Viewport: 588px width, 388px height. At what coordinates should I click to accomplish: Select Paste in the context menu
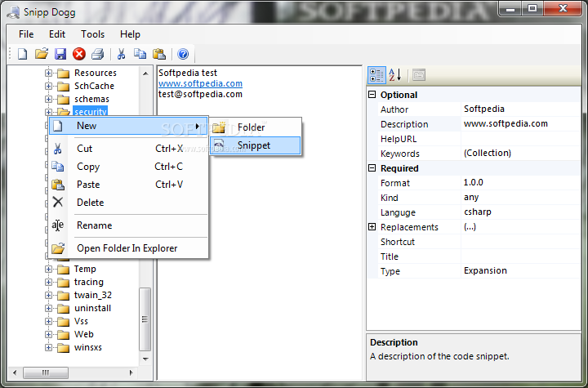(128, 185)
